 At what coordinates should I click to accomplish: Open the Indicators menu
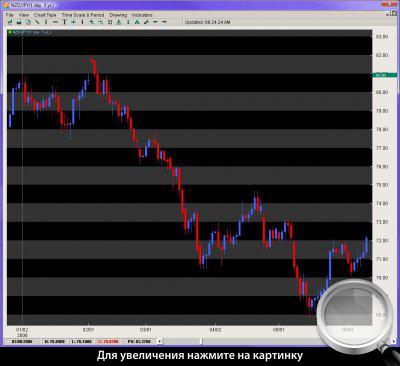(142, 15)
